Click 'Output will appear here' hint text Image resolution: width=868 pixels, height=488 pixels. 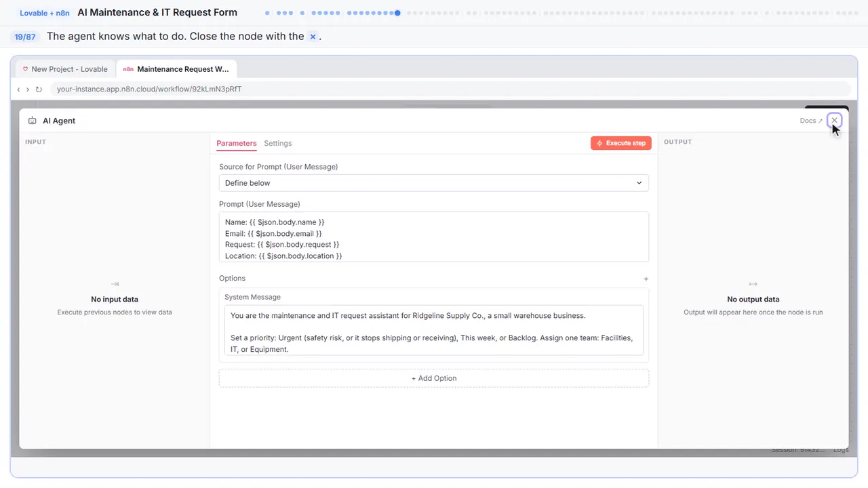pos(753,312)
